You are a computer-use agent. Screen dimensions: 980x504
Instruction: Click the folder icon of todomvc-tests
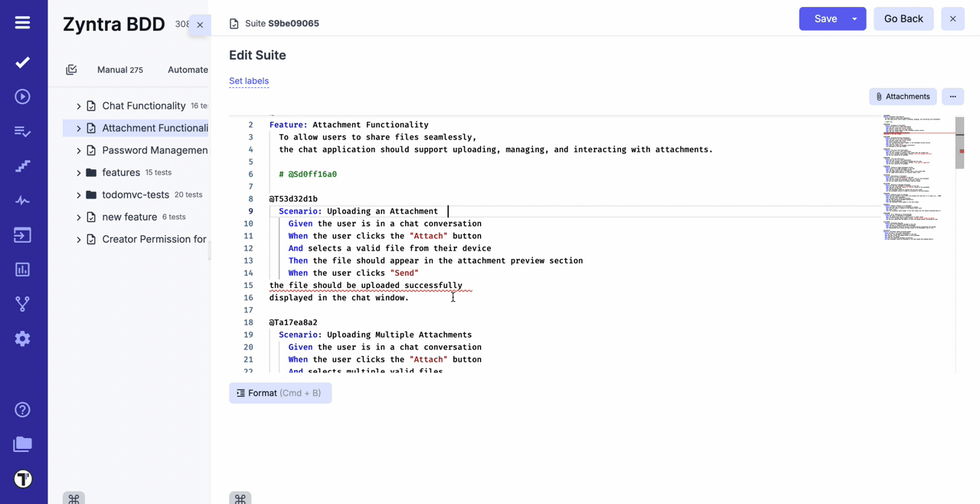pyautogui.click(x=91, y=195)
